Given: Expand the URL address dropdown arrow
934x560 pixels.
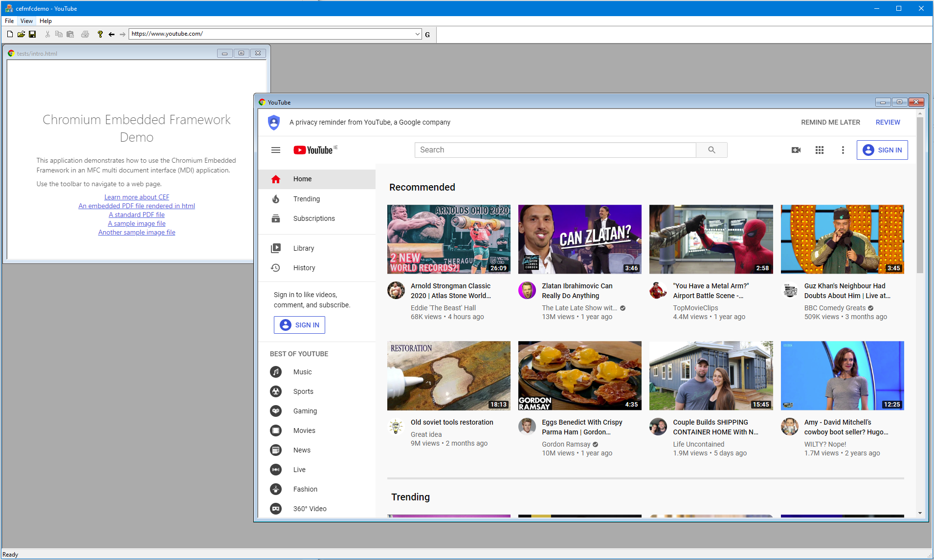Looking at the screenshot, I should pyautogui.click(x=417, y=34).
